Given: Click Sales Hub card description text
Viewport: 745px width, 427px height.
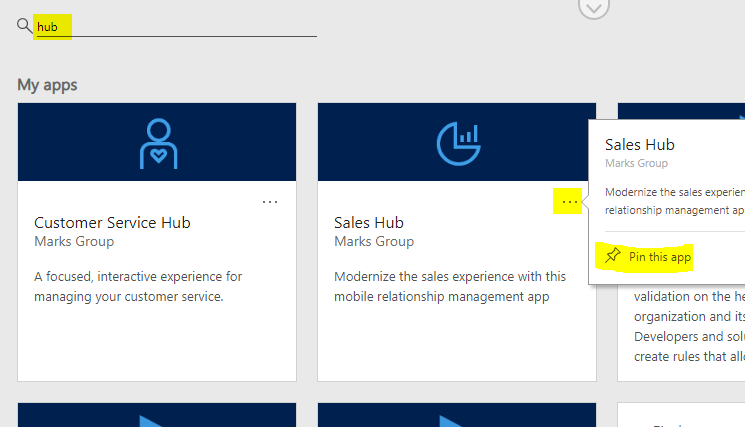Looking at the screenshot, I should coord(449,286).
